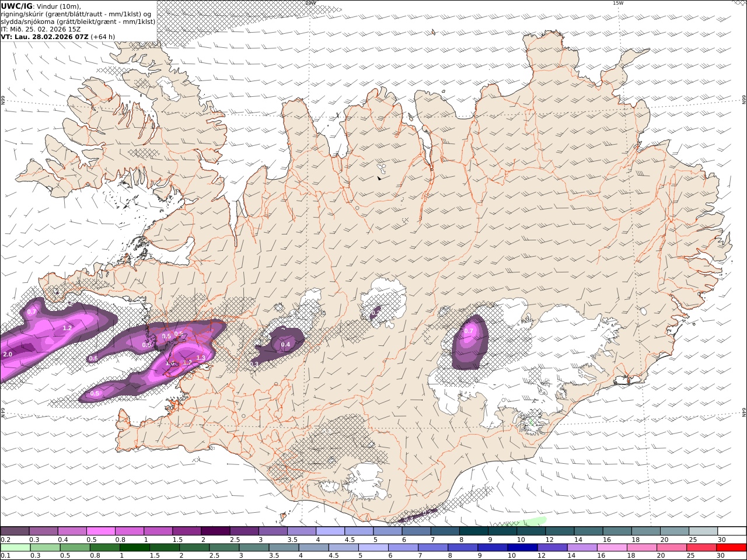
Task: Click the 2.0 precipitation value offshore west
Action: click(x=8, y=354)
